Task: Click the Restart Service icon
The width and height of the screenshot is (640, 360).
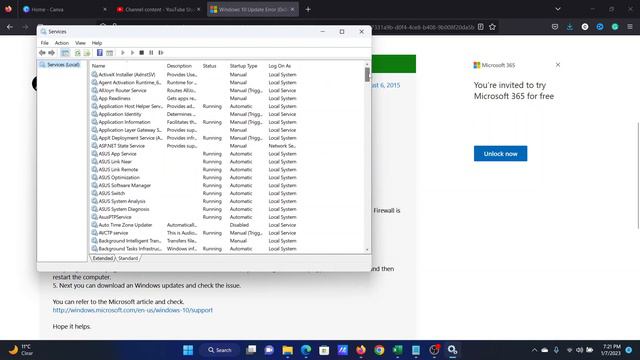Action: 161,53
